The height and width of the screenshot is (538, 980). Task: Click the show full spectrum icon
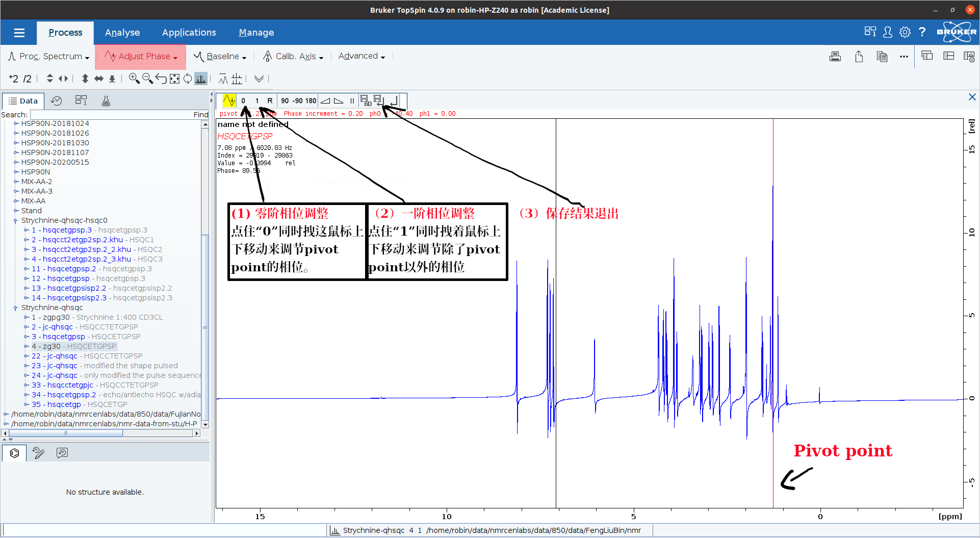(x=174, y=79)
